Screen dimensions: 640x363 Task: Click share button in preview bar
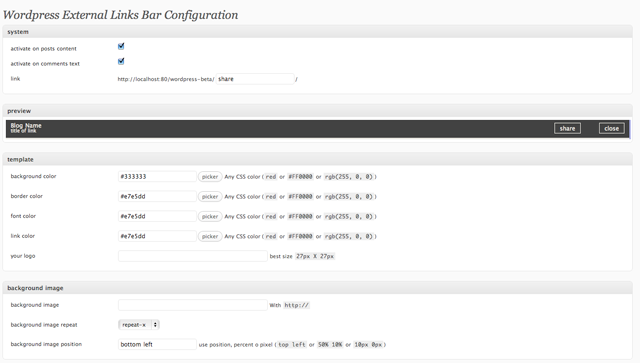click(567, 128)
